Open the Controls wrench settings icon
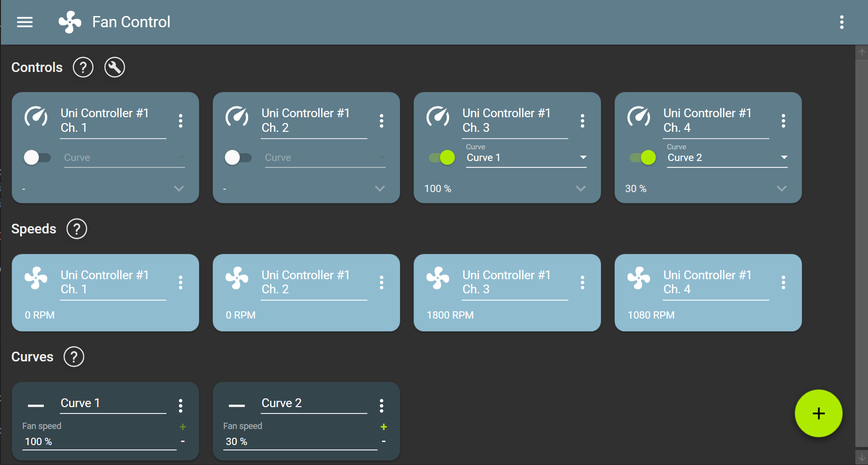 (115, 67)
